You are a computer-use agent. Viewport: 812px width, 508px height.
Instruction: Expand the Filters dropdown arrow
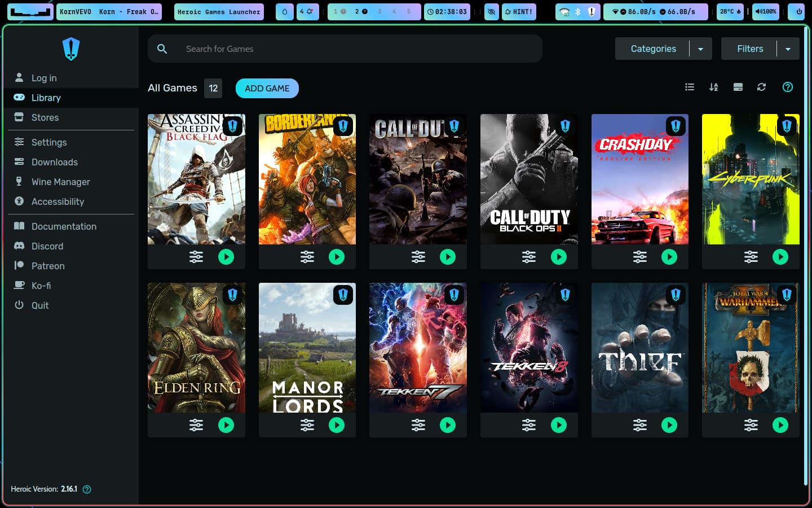(x=788, y=49)
